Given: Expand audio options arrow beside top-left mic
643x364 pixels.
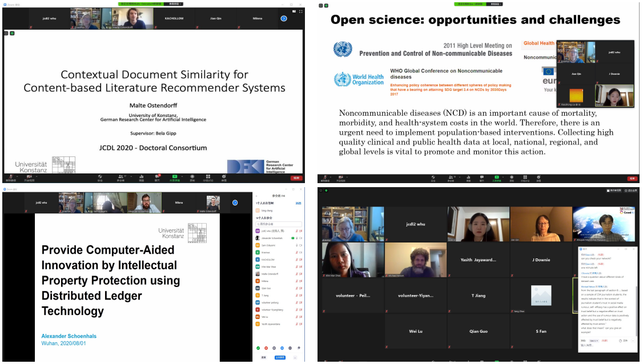Looking at the screenshot, I should tap(17, 176).
